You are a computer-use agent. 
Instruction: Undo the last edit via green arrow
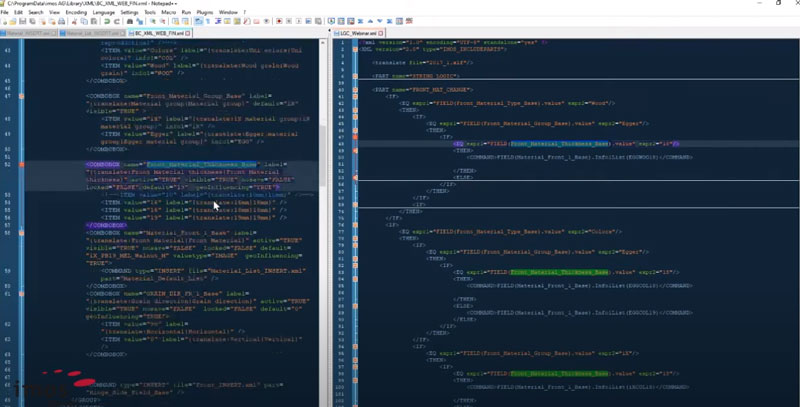click(107, 21)
